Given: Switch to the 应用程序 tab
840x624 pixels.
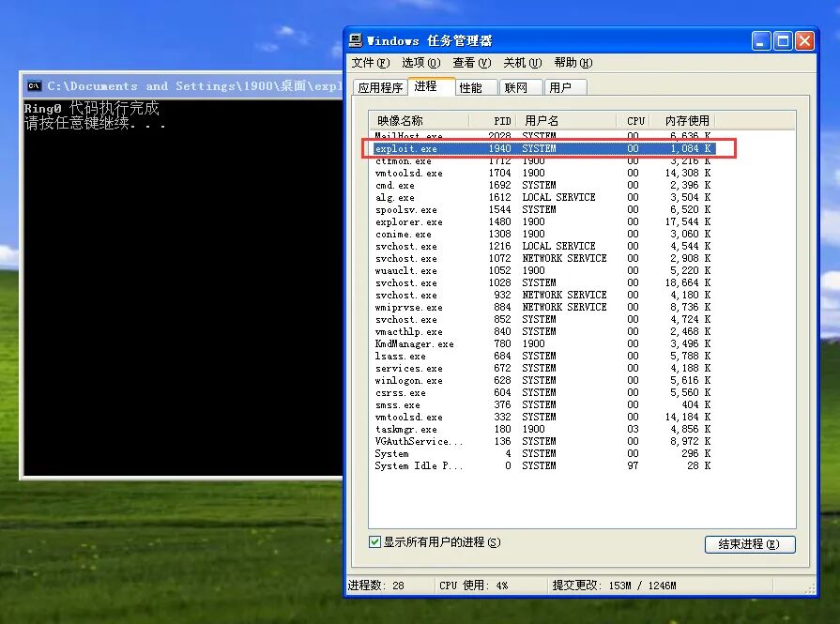Looking at the screenshot, I should (380, 87).
